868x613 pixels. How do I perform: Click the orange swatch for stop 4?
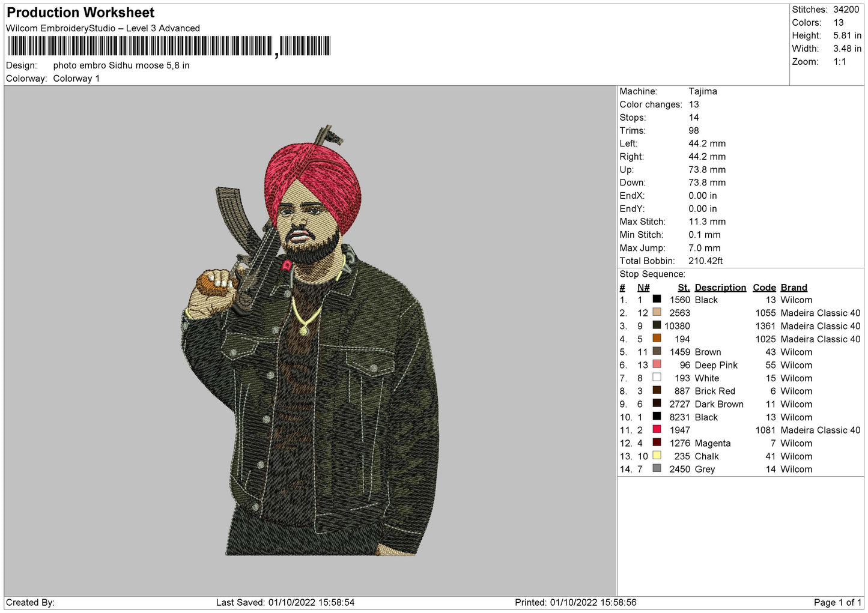click(657, 338)
